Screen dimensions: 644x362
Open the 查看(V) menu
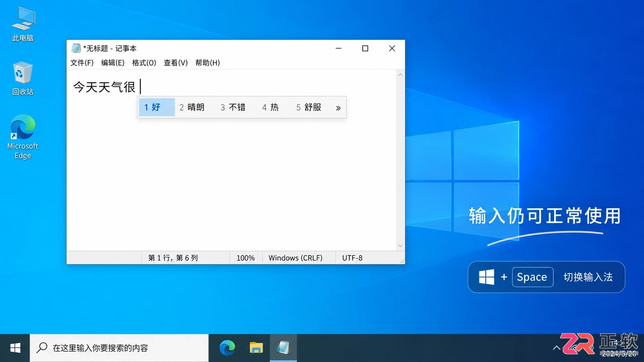(x=176, y=63)
